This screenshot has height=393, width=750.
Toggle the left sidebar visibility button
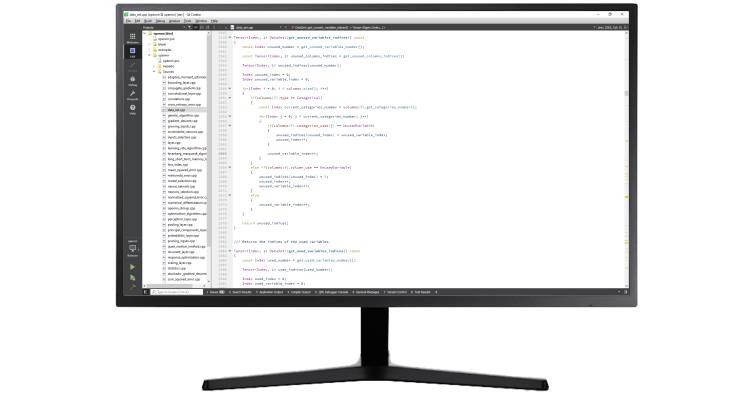[x=145, y=292]
